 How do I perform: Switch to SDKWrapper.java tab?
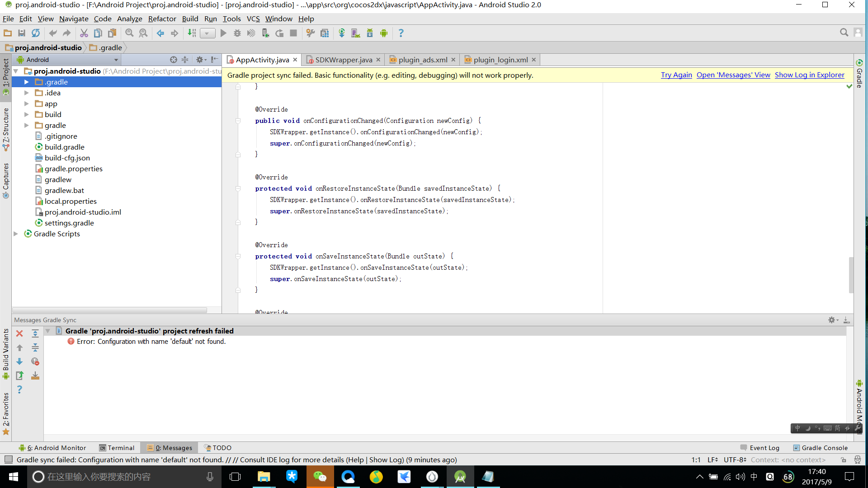pos(343,60)
